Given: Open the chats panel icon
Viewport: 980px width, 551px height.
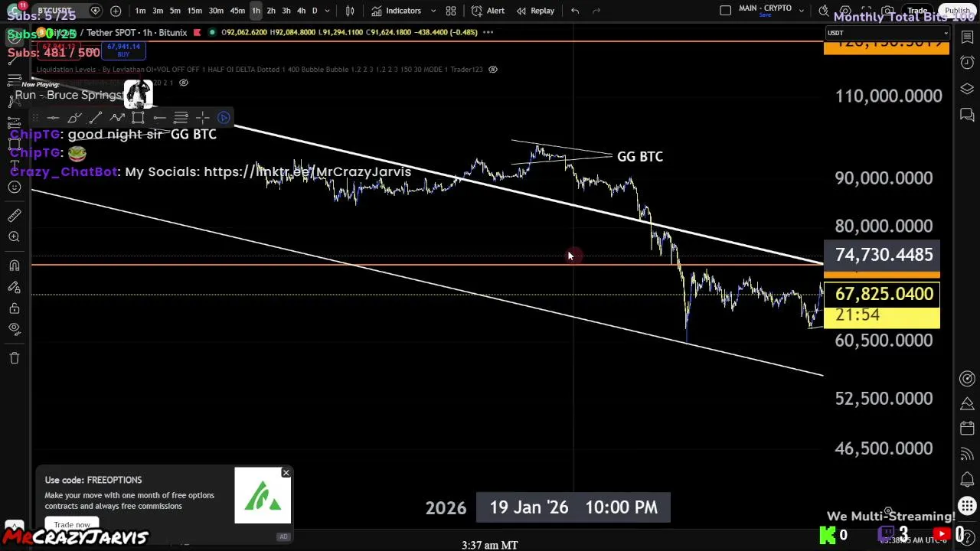Looking at the screenshot, I should point(967,115).
